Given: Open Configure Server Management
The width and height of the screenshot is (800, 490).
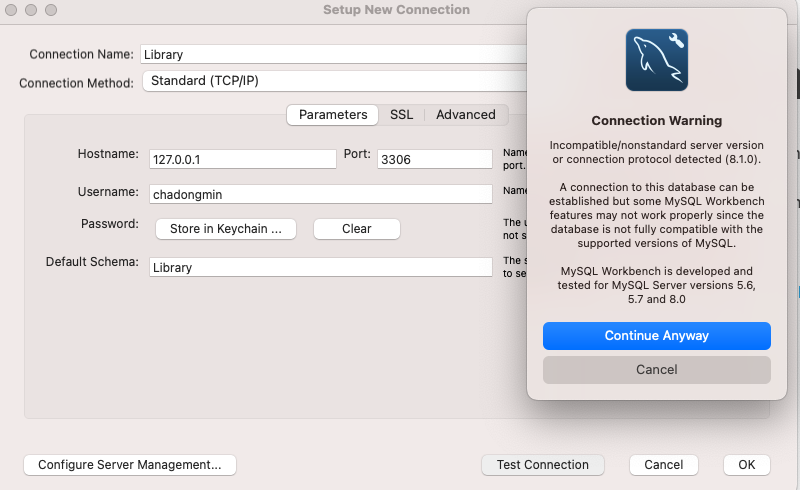Looking at the screenshot, I should pos(130,465).
